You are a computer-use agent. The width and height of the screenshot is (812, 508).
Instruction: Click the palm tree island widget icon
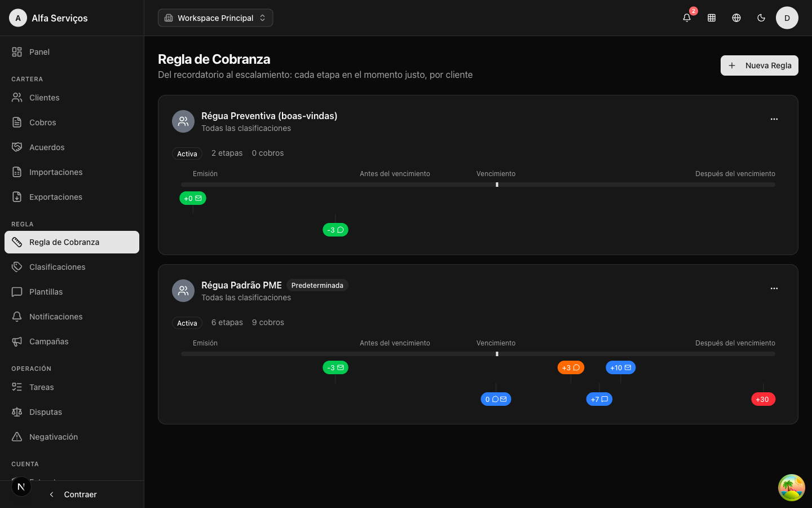(x=792, y=488)
